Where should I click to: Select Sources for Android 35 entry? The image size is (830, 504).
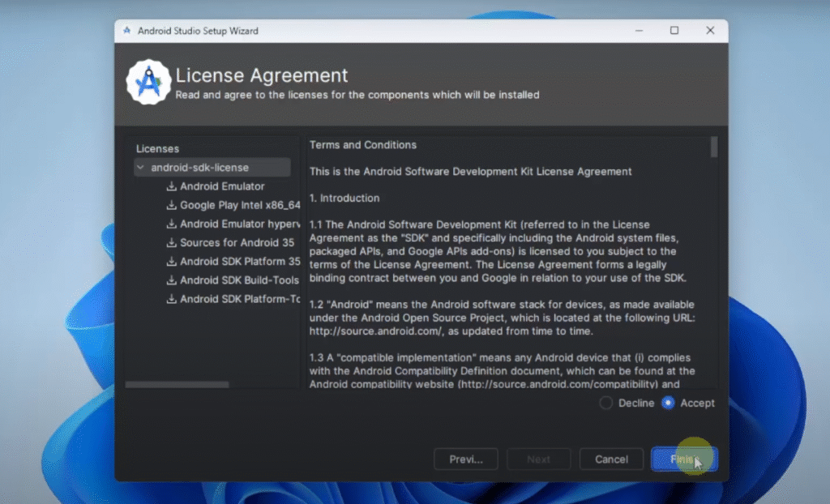(x=237, y=243)
